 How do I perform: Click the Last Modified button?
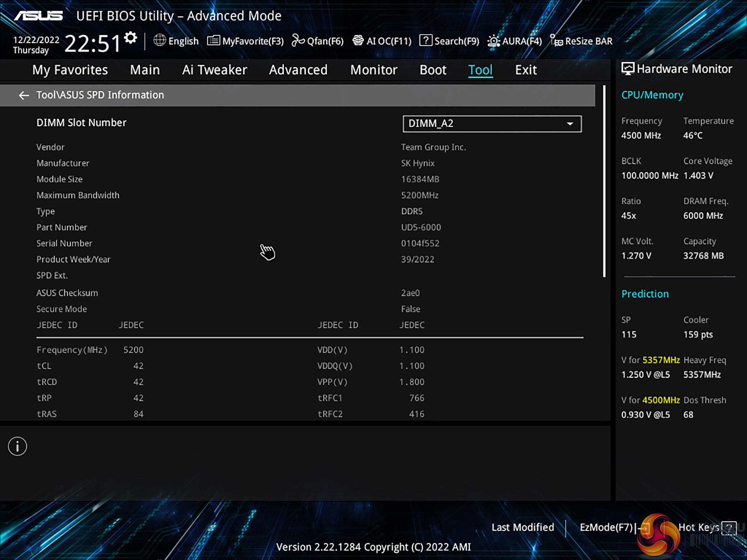[523, 527]
